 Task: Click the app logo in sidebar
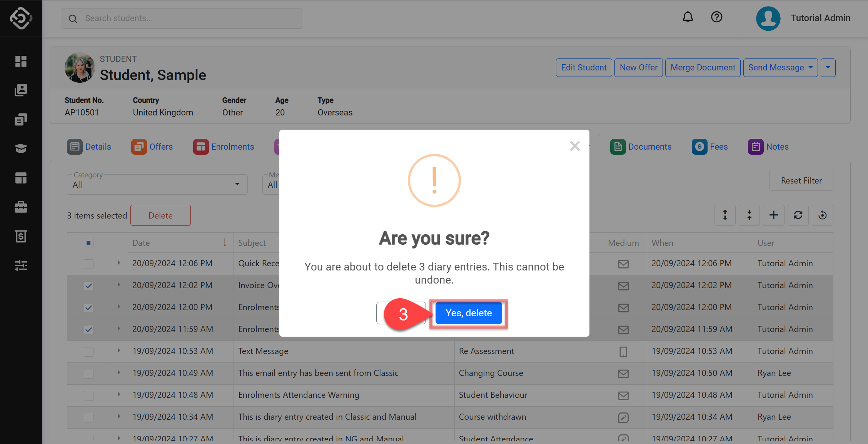tap(21, 18)
